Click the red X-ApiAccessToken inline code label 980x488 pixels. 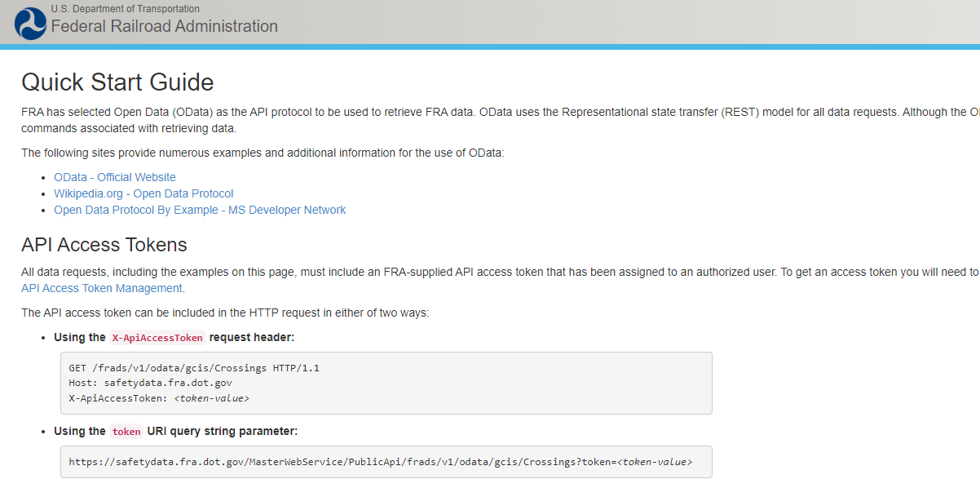[157, 338]
